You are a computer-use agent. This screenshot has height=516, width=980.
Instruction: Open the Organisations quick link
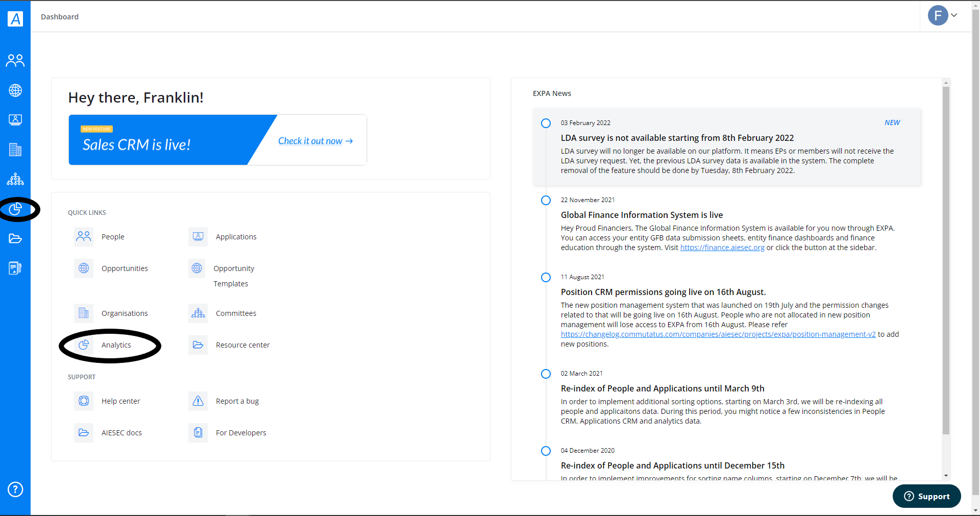click(x=125, y=313)
